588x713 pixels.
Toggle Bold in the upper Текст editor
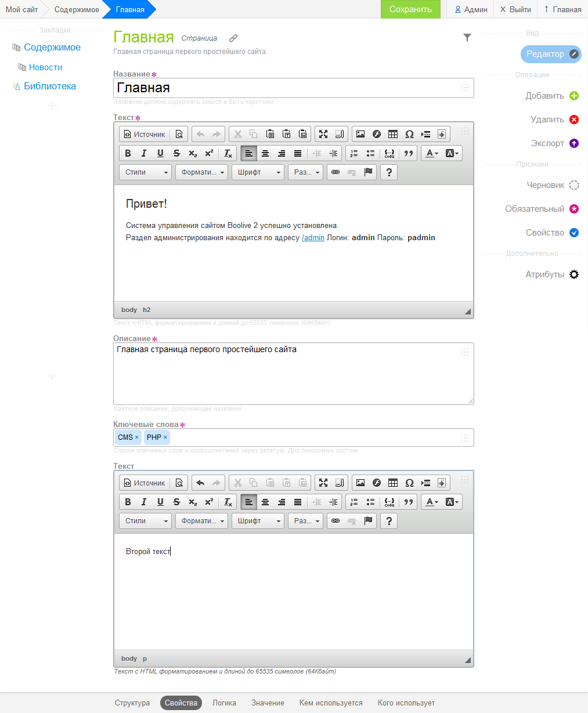128,153
